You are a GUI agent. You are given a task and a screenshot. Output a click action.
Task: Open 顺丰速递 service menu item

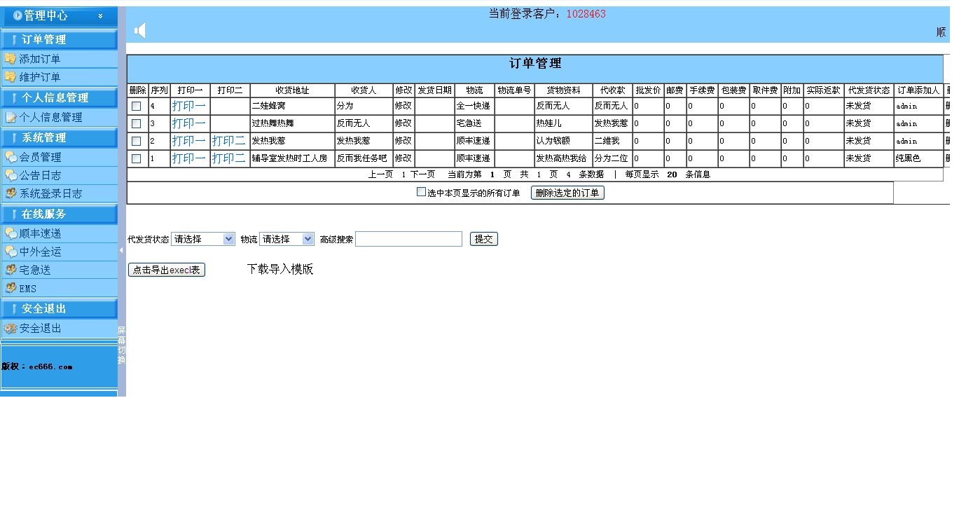click(x=40, y=234)
